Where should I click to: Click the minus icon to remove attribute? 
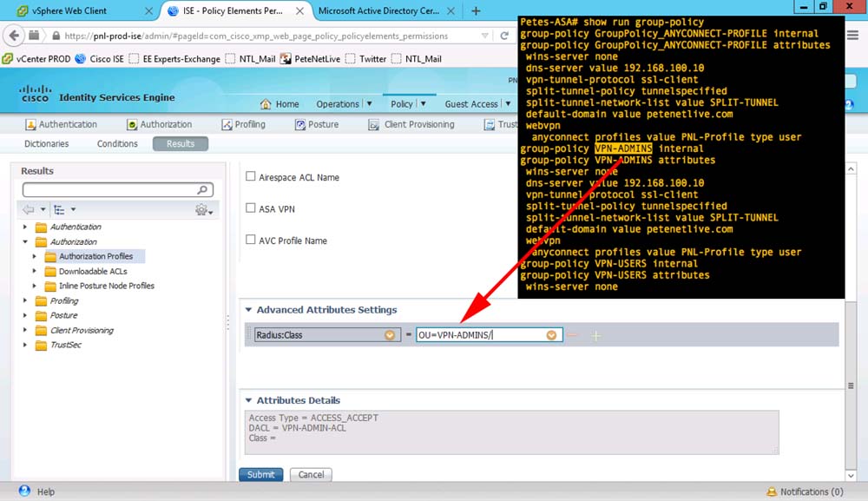(x=572, y=335)
